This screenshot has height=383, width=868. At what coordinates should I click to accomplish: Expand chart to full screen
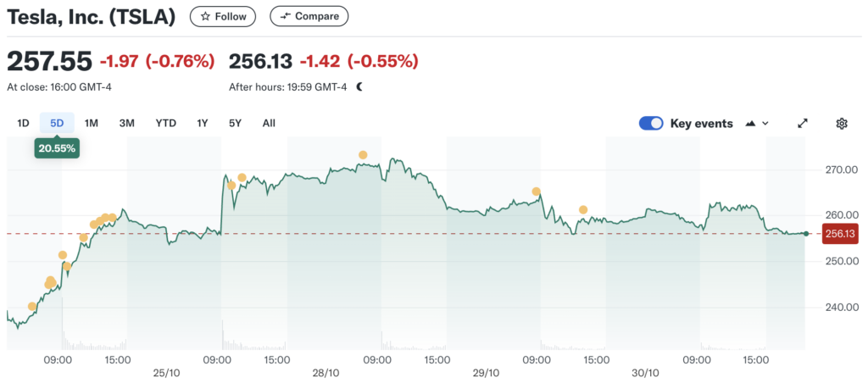click(803, 123)
